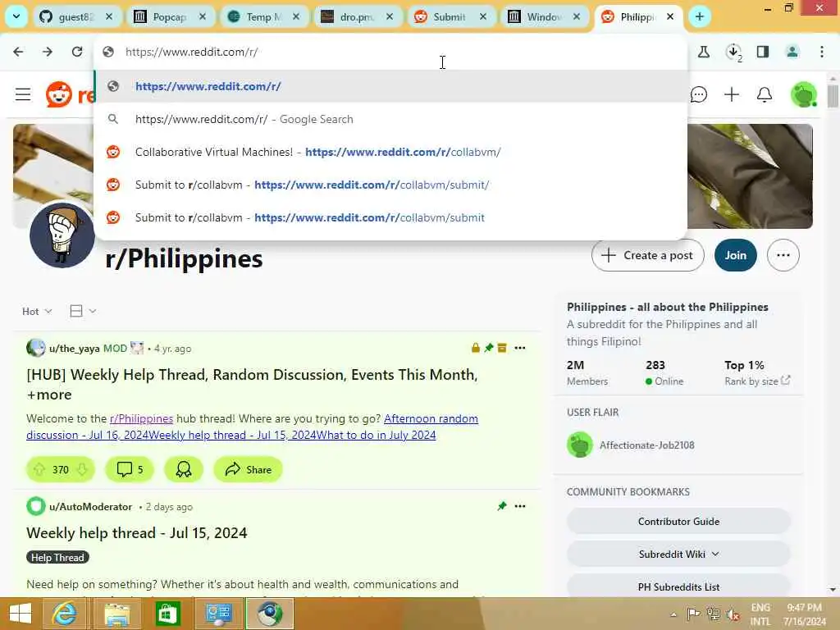Select Collaborative Virtual Machines suggestion
The width and height of the screenshot is (840, 630).
click(390, 152)
